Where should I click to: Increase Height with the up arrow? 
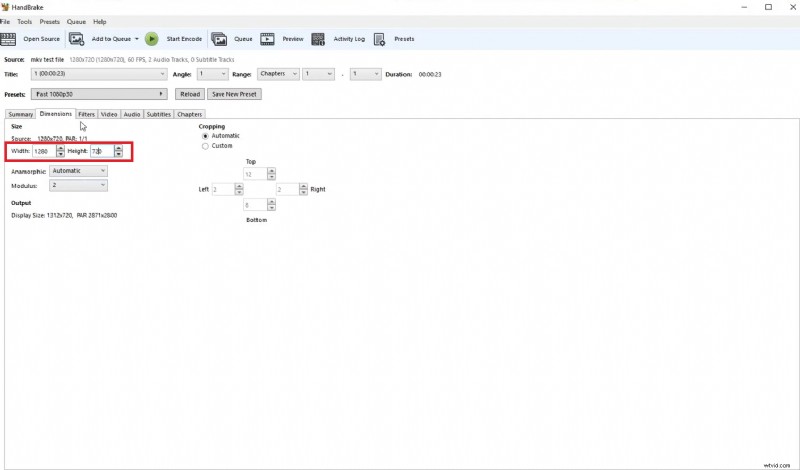click(119, 149)
